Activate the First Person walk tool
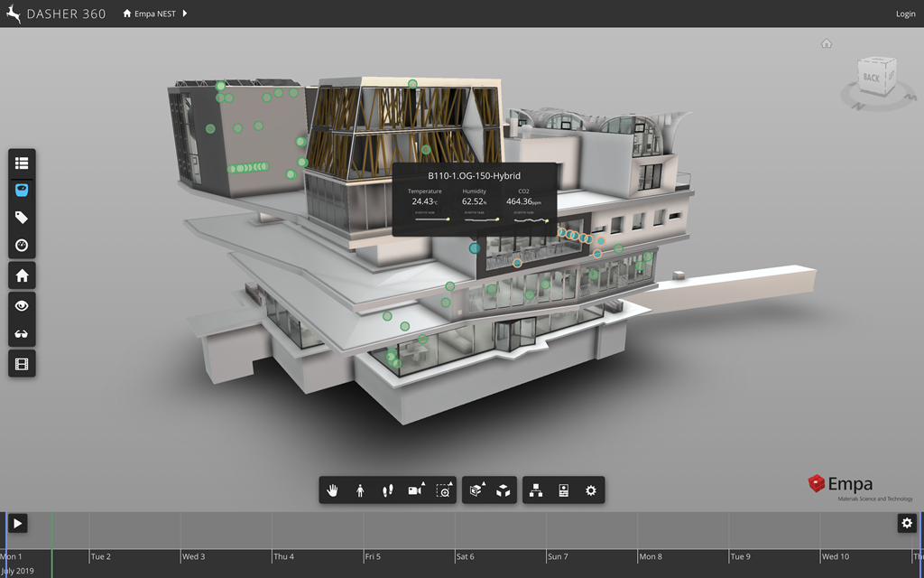The image size is (924, 578). pyautogui.click(x=360, y=490)
